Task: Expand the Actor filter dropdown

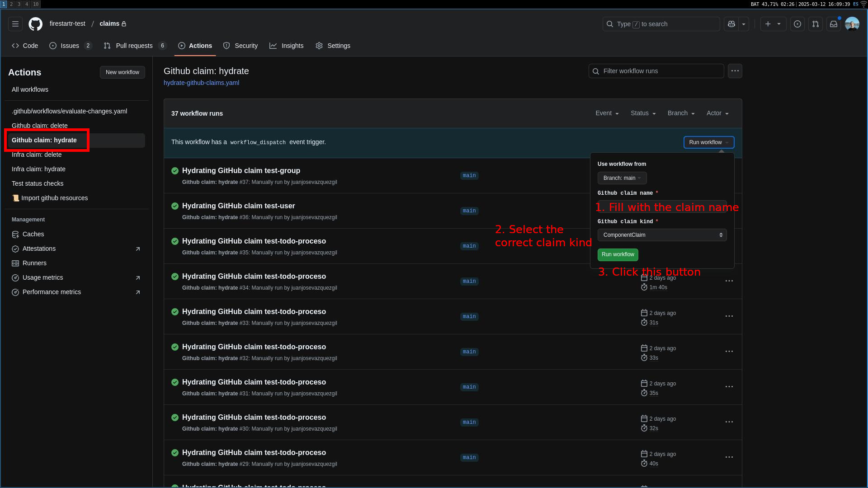Action: point(717,113)
